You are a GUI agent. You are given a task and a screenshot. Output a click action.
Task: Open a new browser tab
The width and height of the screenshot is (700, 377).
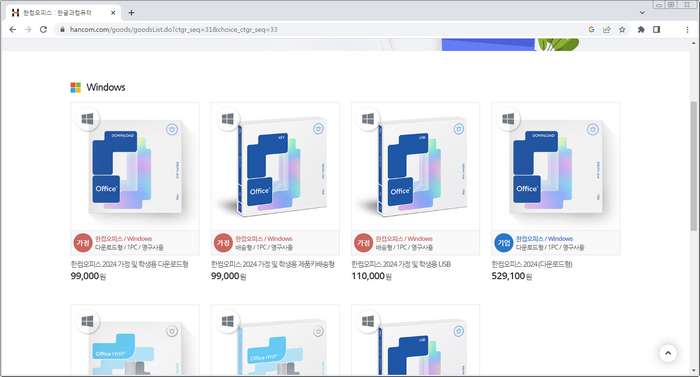tap(131, 13)
